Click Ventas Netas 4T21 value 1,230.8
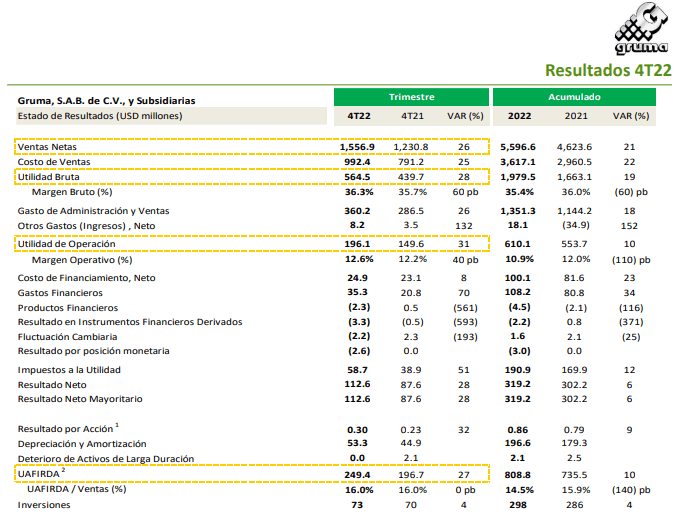The height and width of the screenshot is (517, 677). [411, 147]
